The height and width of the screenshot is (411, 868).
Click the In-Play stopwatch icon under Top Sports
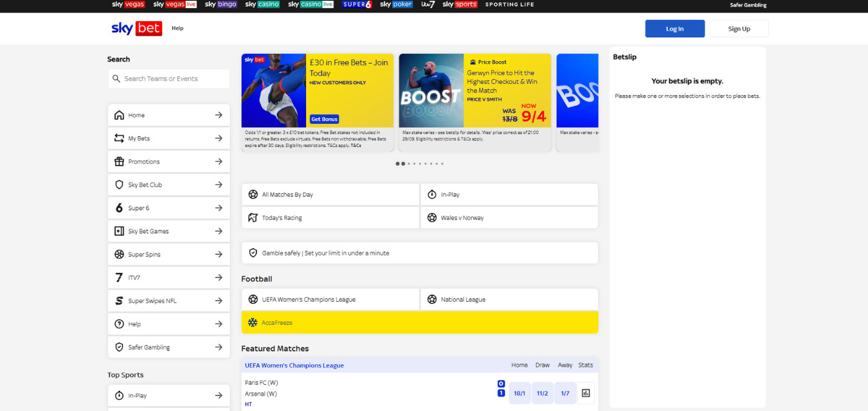[119, 396]
